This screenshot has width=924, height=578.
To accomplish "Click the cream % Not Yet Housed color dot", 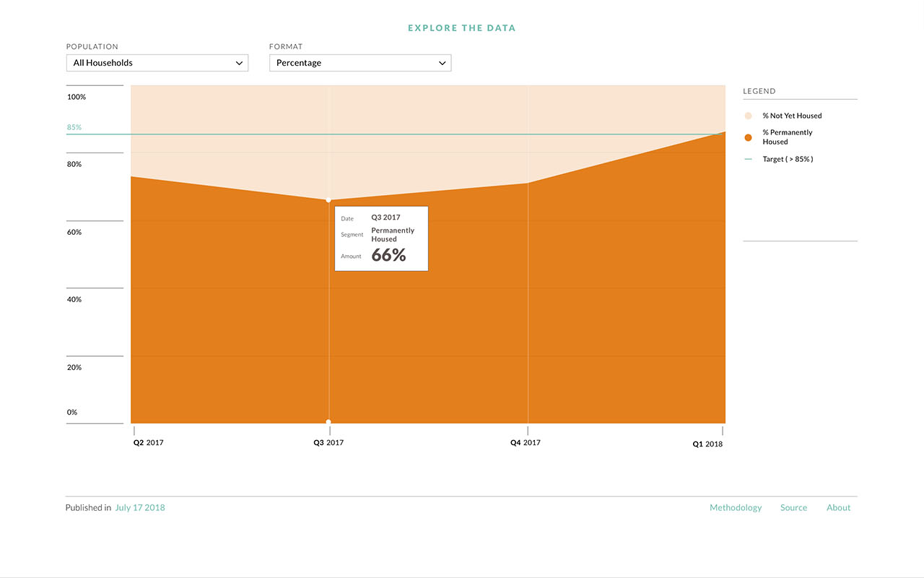I will [748, 116].
